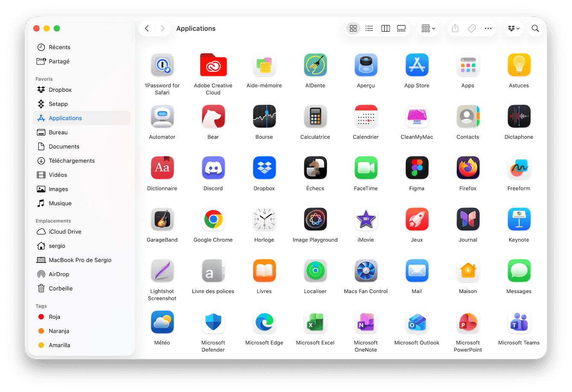
Task: Activate the search field
Action: coord(535,28)
